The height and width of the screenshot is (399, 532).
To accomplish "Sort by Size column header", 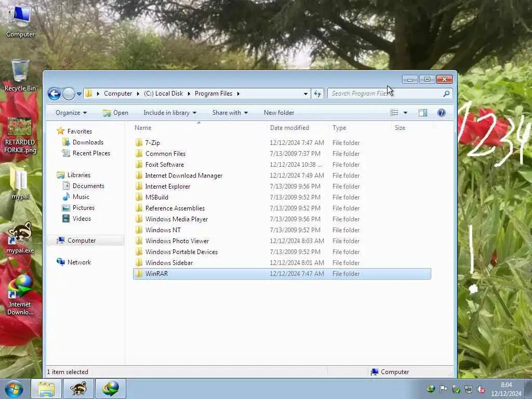I will (413, 128).
